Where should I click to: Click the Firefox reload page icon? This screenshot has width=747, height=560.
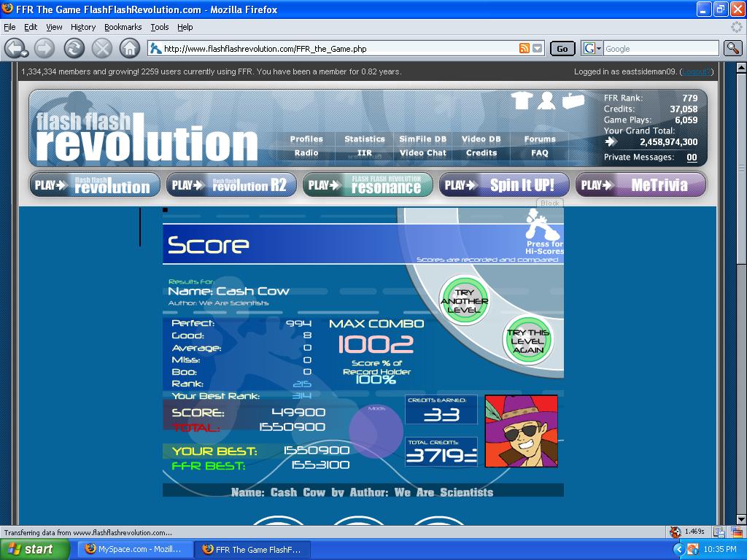click(74, 48)
